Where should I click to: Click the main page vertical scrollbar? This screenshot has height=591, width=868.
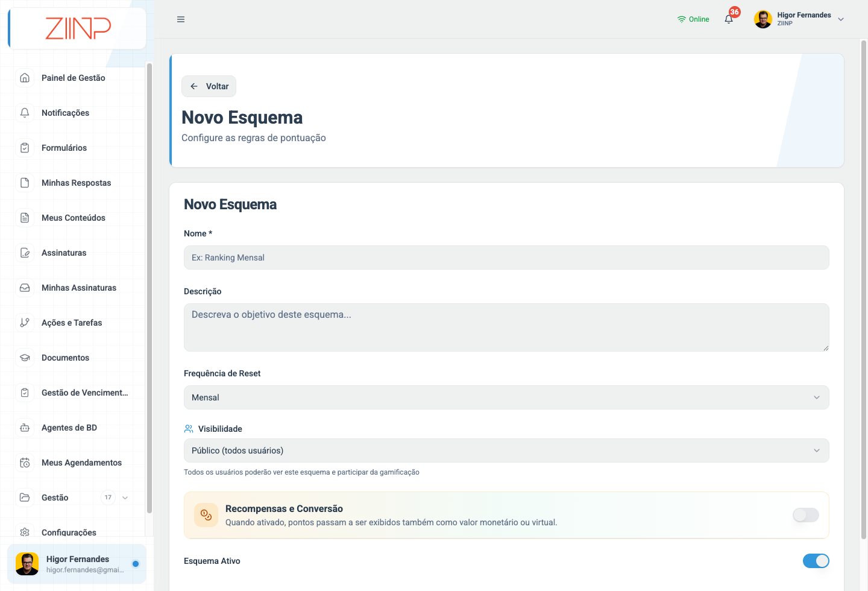864,289
